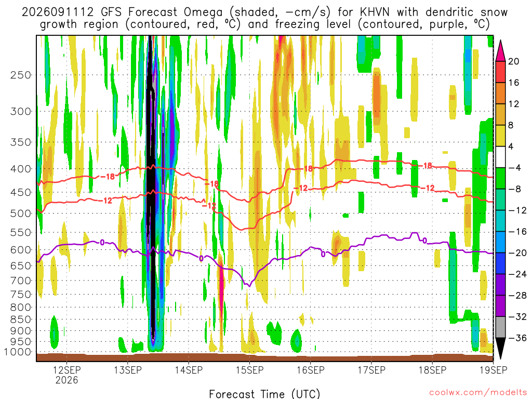Click the magenta upward arrow atop colorbar
Viewport: 532px width, 399px height.
(x=500, y=50)
